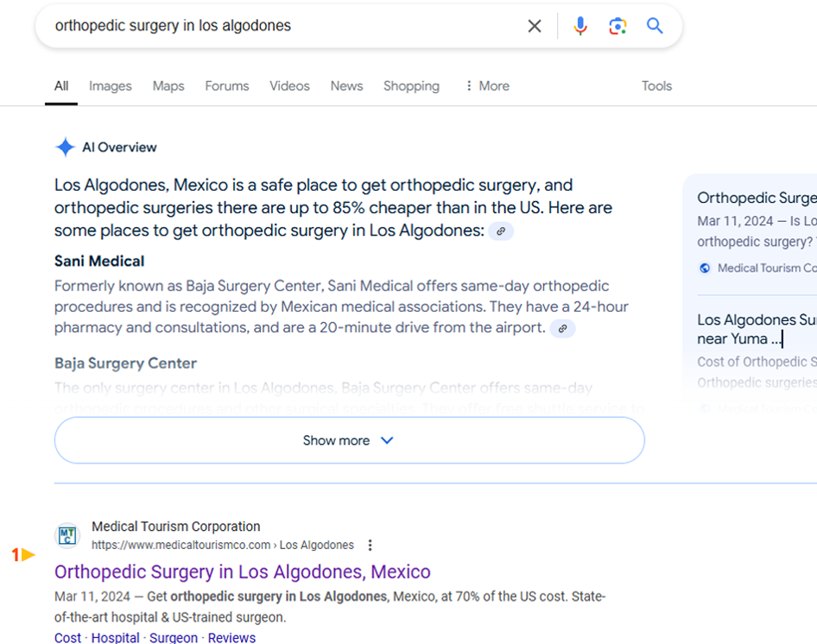Image resolution: width=817 pixels, height=644 pixels.
Task: Click link icon after AI Overview intro paragraph
Action: click(501, 231)
